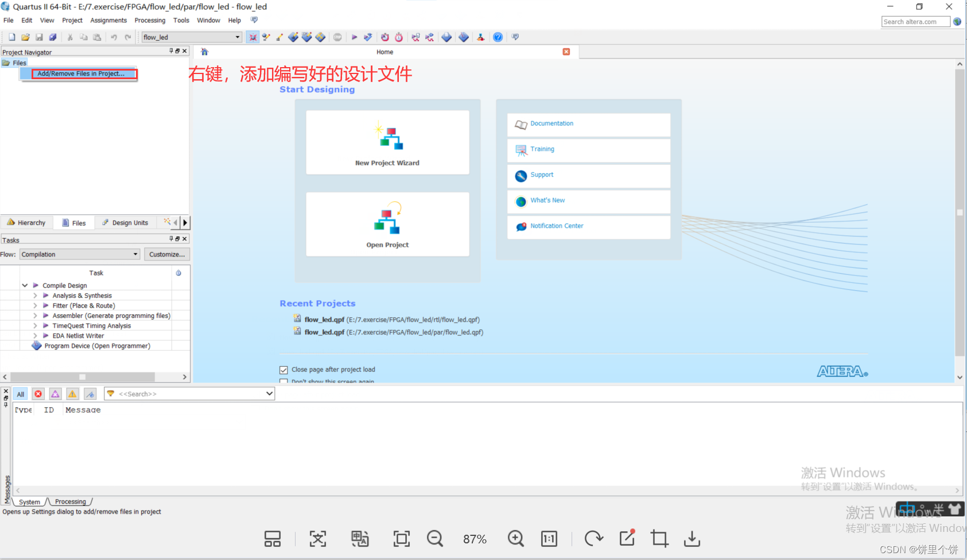
Task: Open the Training link
Action: [542, 149]
